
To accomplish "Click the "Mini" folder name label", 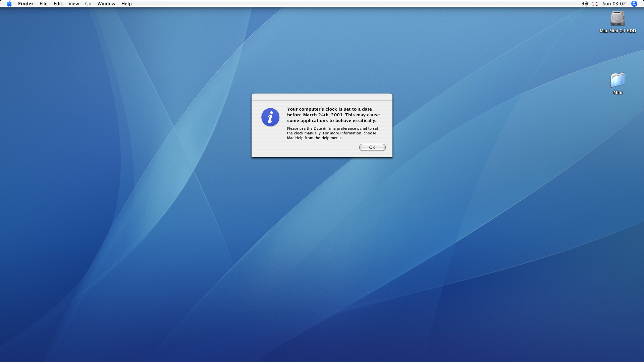I will coord(618,93).
